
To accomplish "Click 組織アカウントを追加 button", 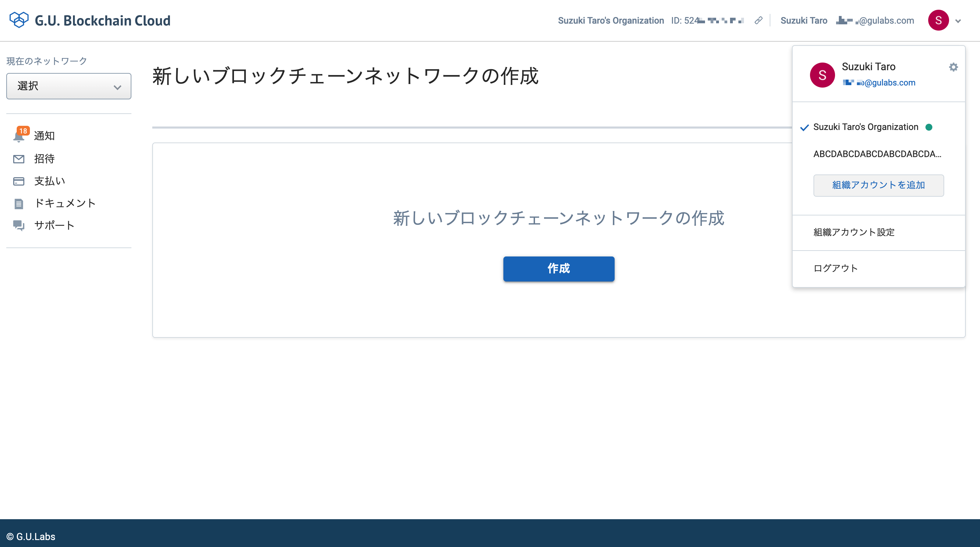I will tap(878, 186).
